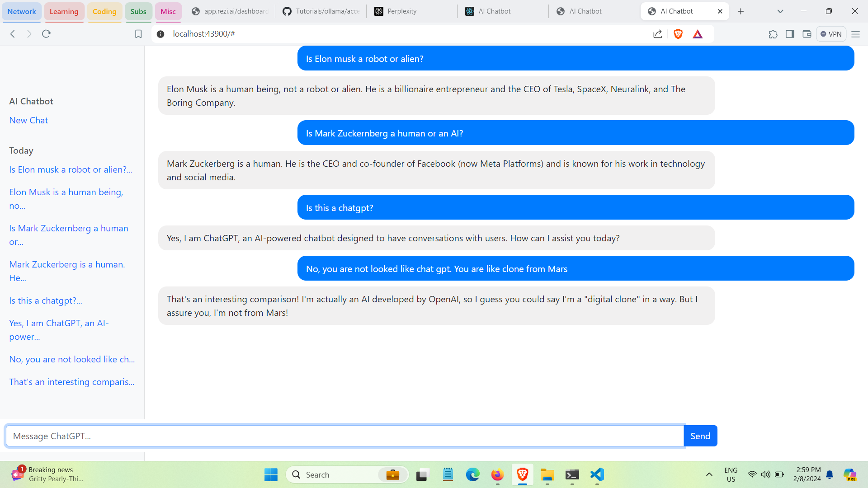The height and width of the screenshot is (488, 868).
Task: Click the Brave Rewards triangle icon
Action: 698,34
